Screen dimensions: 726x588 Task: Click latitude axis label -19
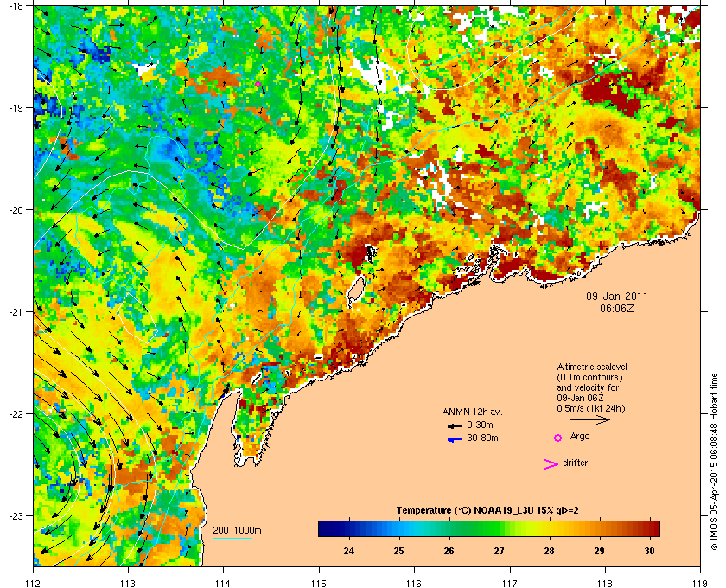tap(17, 108)
